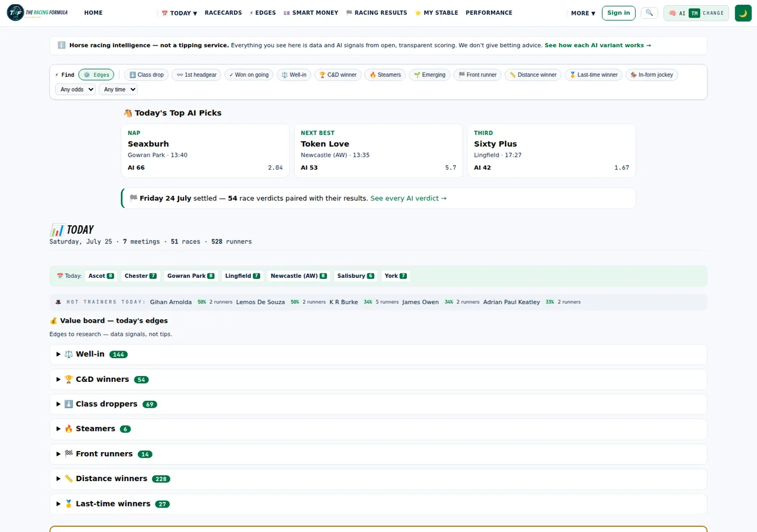The width and height of the screenshot is (757, 532).
Task: Open the Any time dropdown
Action: point(118,89)
